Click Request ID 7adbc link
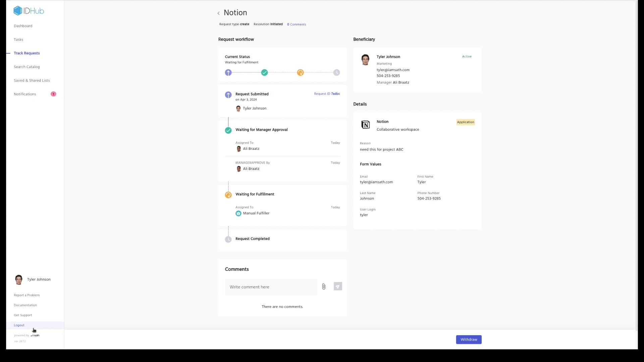This screenshot has width=644, height=362. coord(327,94)
